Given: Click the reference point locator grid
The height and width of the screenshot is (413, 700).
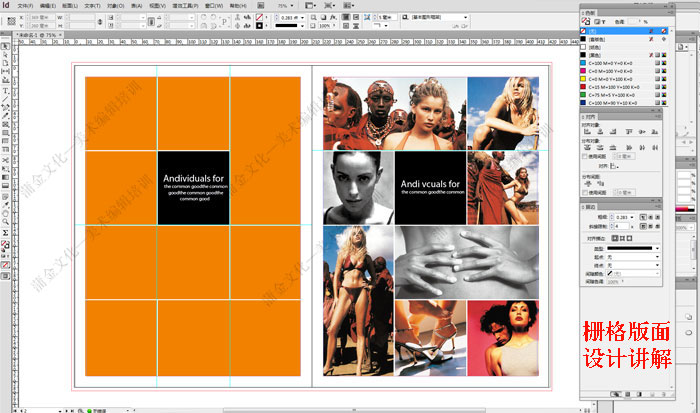Looking at the screenshot, I should [x=12, y=21].
